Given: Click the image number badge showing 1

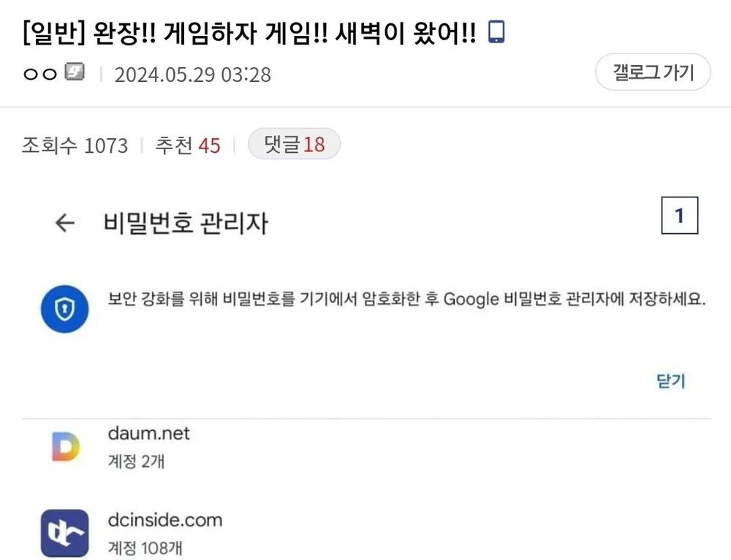Looking at the screenshot, I should (x=679, y=214).
